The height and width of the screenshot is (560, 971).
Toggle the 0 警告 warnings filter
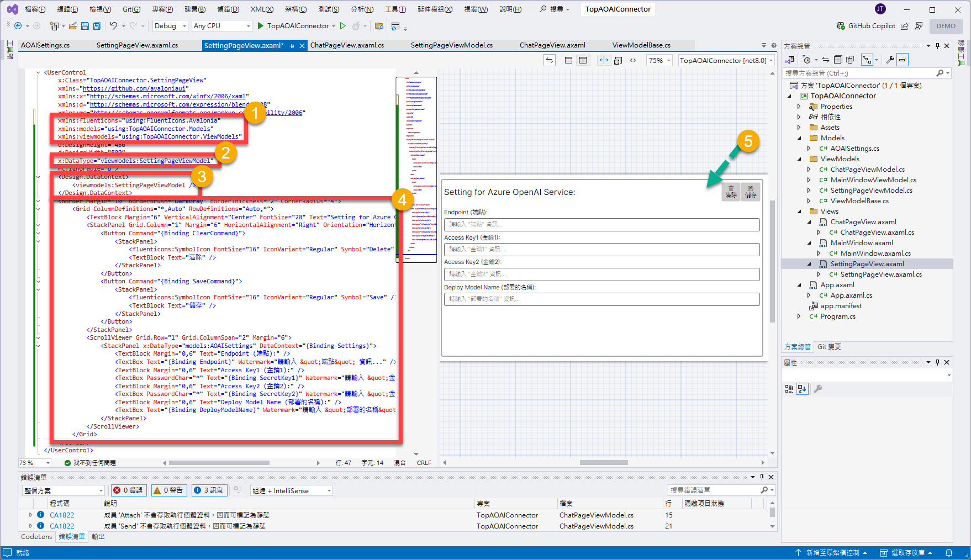point(168,490)
